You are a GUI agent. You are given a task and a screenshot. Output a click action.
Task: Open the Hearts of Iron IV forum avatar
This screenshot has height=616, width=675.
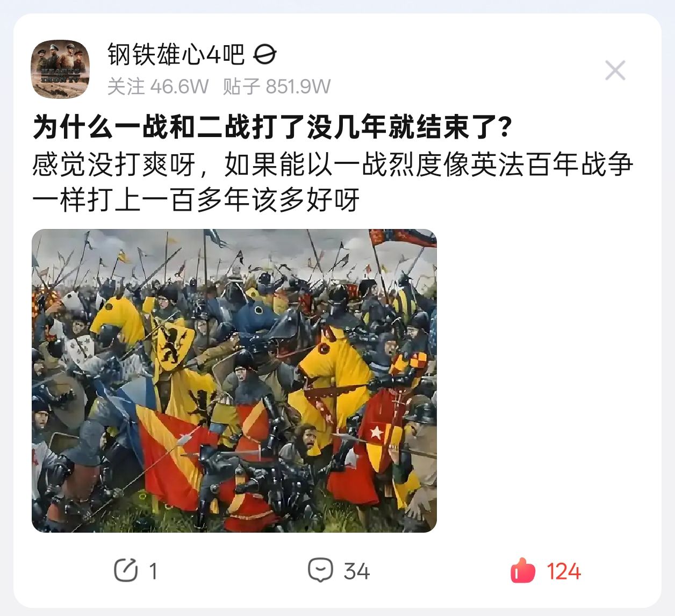click(60, 69)
